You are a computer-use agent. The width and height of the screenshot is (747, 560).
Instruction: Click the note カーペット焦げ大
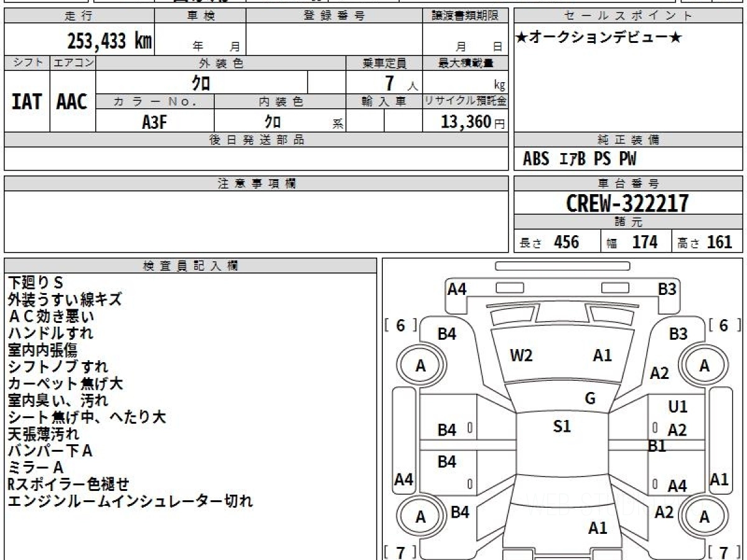pyautogui.click(x=65, y=383)
